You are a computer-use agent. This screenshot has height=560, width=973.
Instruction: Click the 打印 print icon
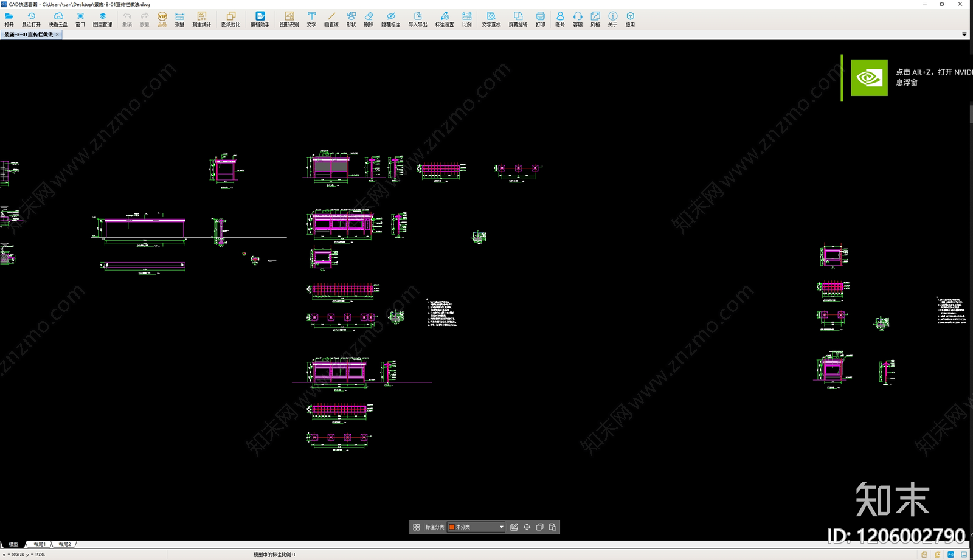[x=540, y=19]
